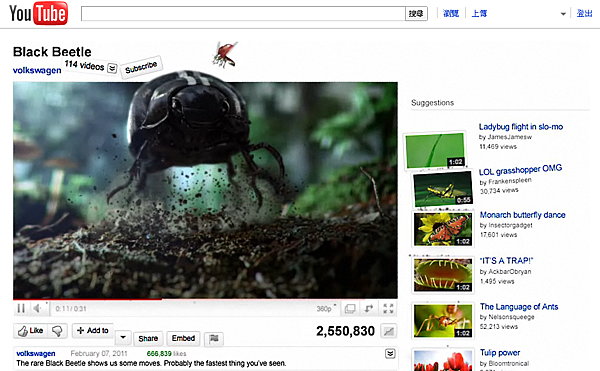
Task: Click the Share button
Action: point(148,338)
